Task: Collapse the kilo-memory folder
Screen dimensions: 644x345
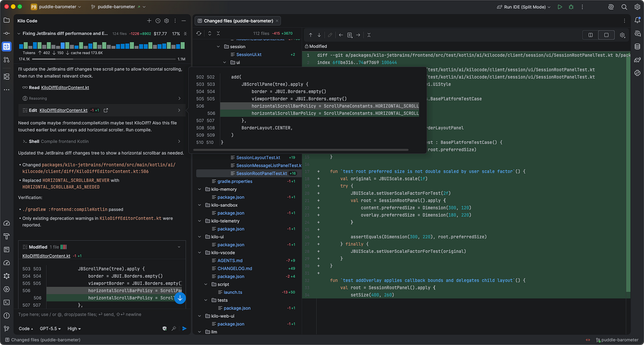Action: tap(199, 189)
